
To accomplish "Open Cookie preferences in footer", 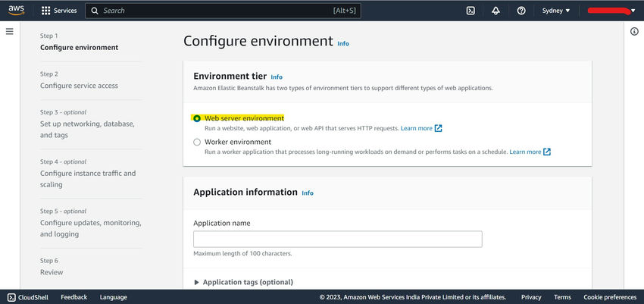I will click(x=609, y=297).
